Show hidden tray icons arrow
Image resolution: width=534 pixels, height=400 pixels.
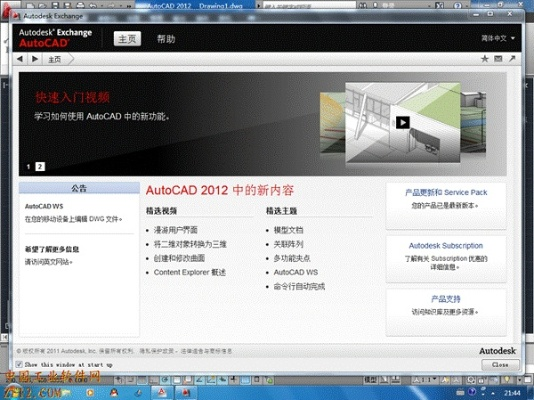[493, 393]
